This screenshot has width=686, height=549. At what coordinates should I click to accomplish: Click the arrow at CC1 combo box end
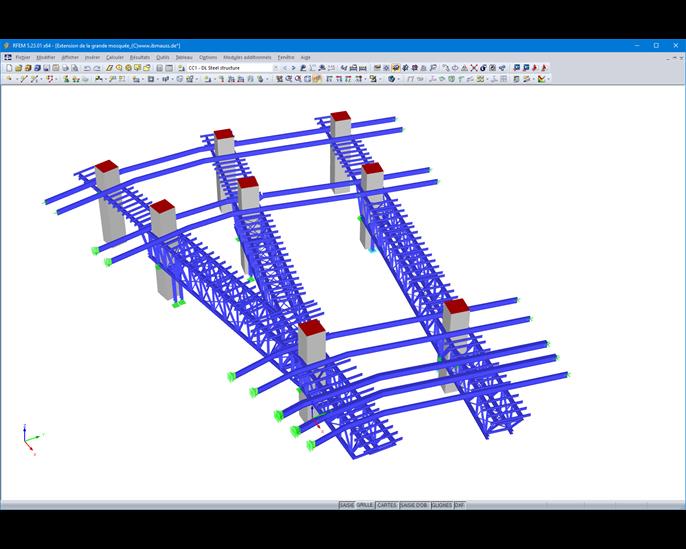[276, 68]
